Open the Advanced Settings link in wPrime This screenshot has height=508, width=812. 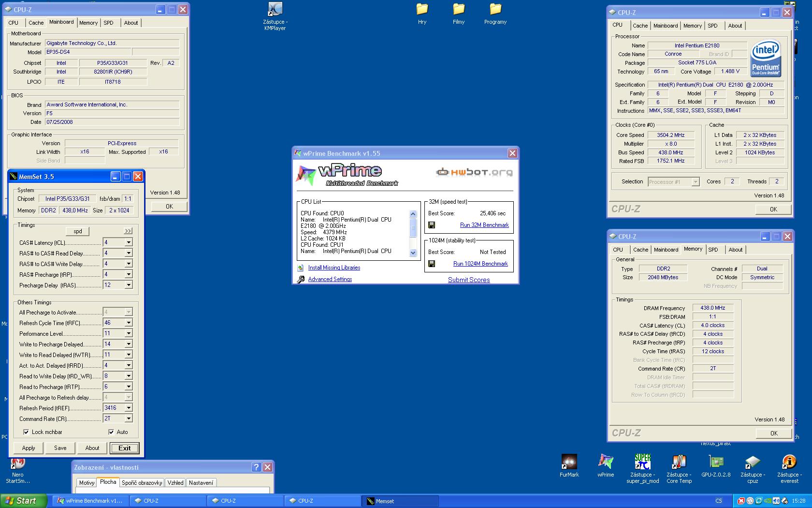coord(330,279)
